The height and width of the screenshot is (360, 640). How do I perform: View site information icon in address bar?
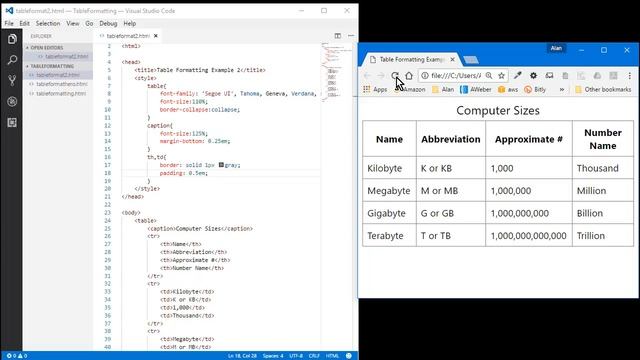(x=425, y=76)
